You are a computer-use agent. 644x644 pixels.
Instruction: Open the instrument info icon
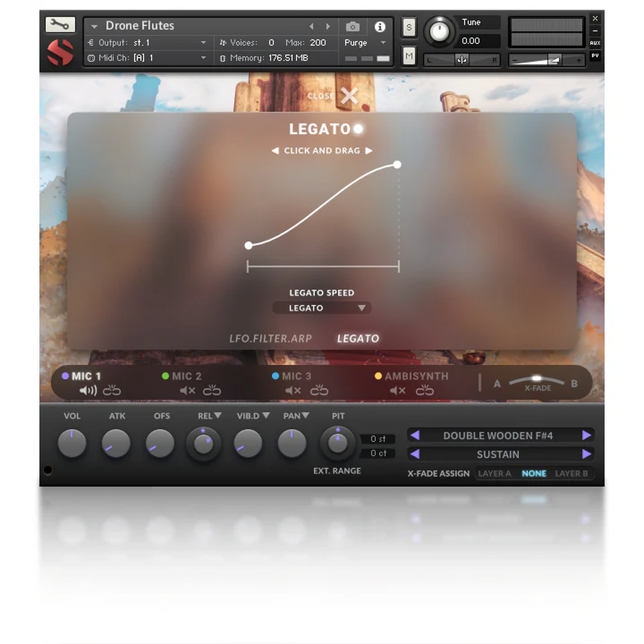(380, 27)
